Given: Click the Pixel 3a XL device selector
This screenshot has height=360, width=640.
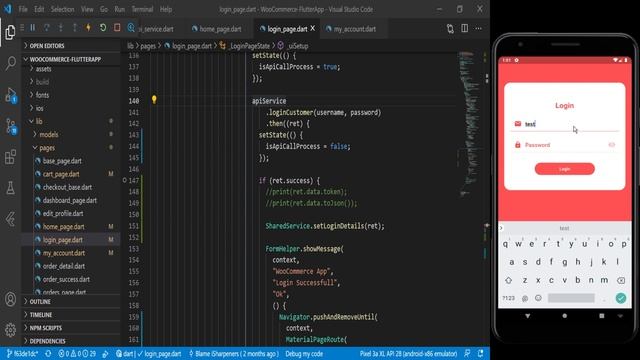Looking at the screenshot, I should 408,353.
